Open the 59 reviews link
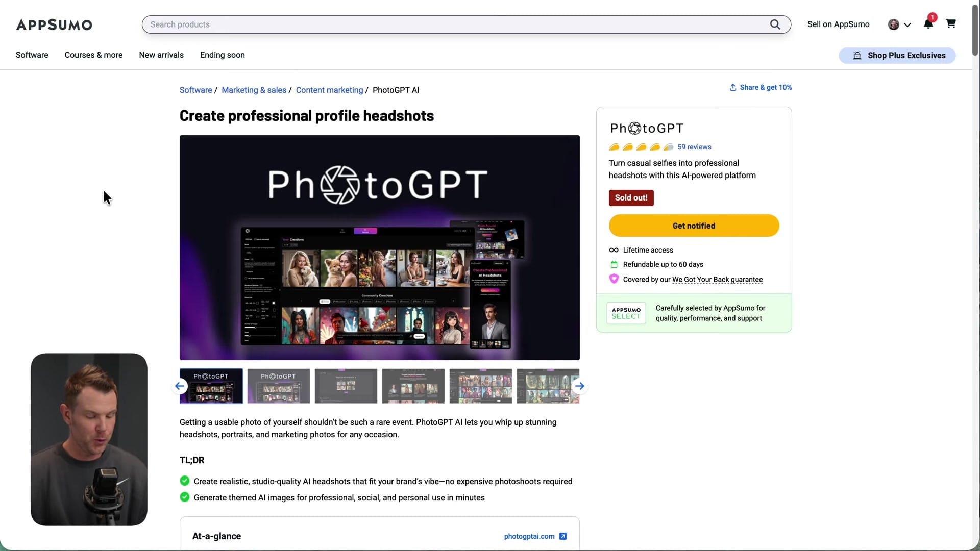Image resolution: width=980 pixels, height=551 pixels. 694,147
